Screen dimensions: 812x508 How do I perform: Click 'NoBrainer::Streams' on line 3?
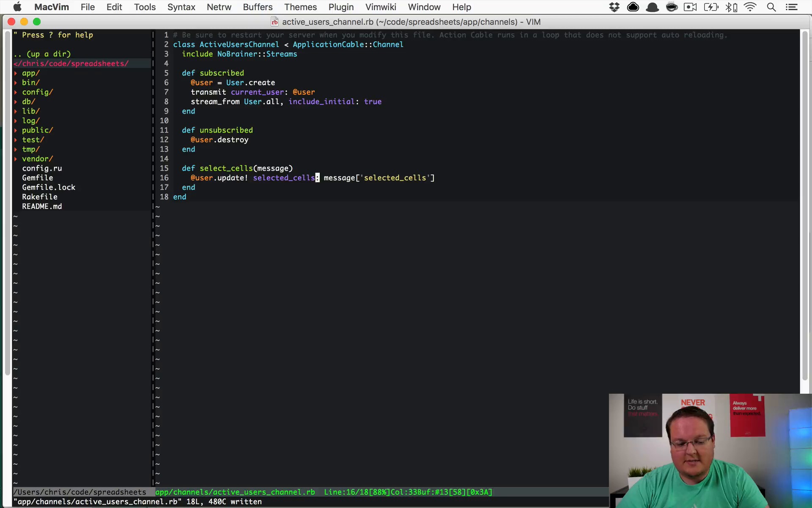pos(257,54)
